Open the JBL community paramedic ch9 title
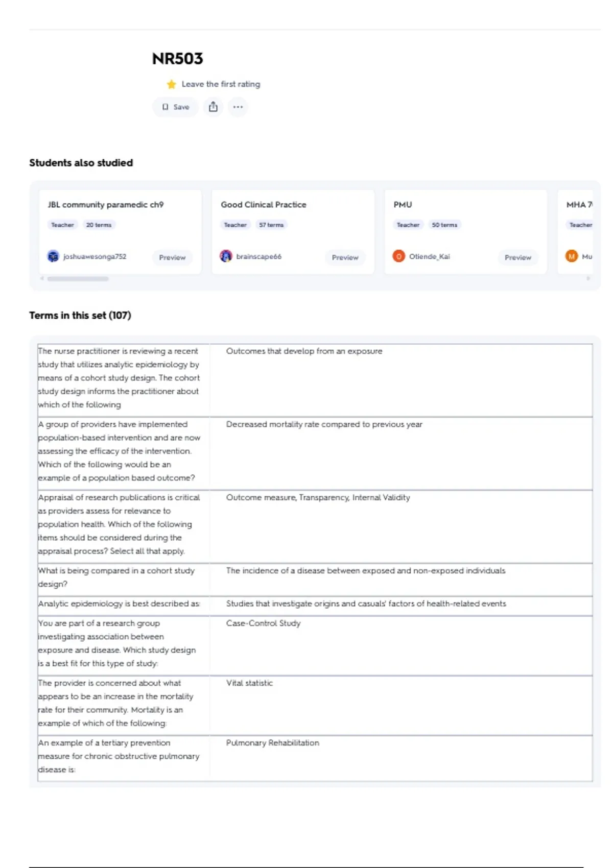The image size is (613, 868). (x=106, y=205)
